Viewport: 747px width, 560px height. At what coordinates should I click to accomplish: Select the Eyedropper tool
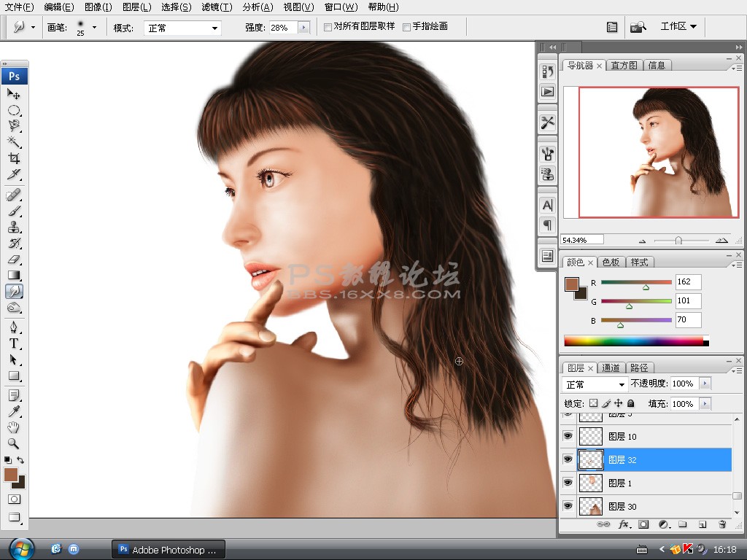13,411
